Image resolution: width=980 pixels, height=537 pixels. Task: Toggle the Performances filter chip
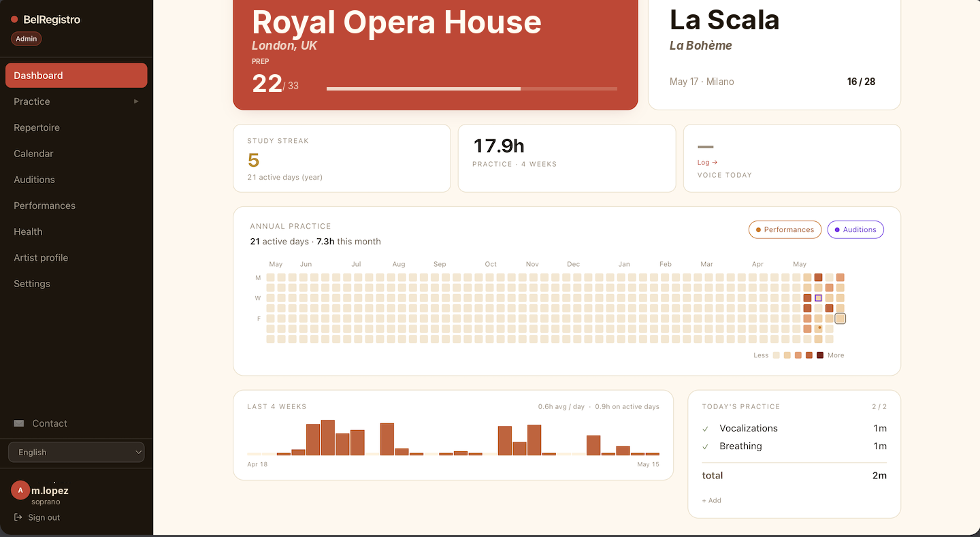tap(785, 230)
